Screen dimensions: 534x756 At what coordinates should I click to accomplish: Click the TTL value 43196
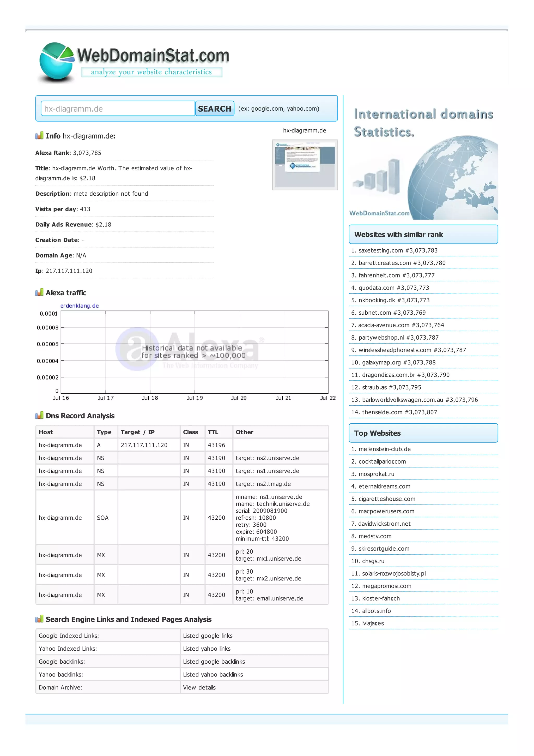pyautogui.click(x=216, y=445)
